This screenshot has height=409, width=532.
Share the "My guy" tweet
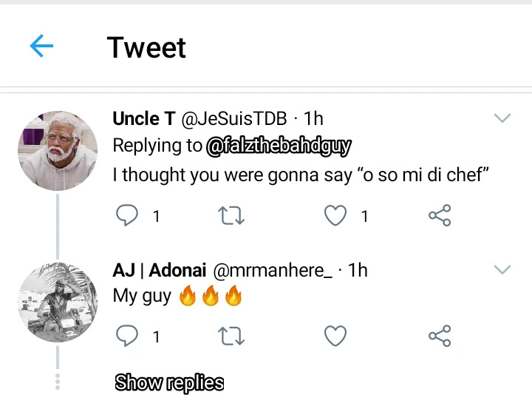(x=440, y=337)
